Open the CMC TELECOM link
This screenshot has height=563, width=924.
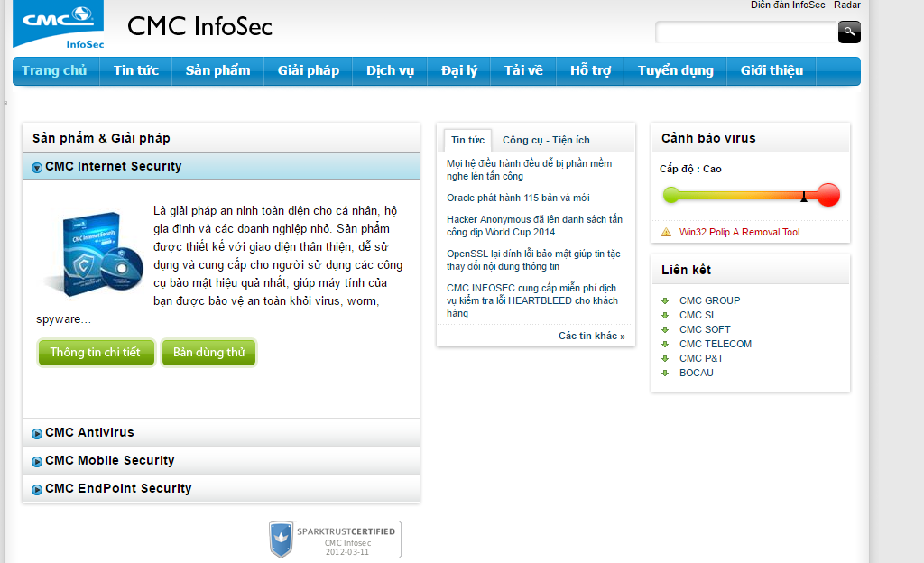point(716,344)
